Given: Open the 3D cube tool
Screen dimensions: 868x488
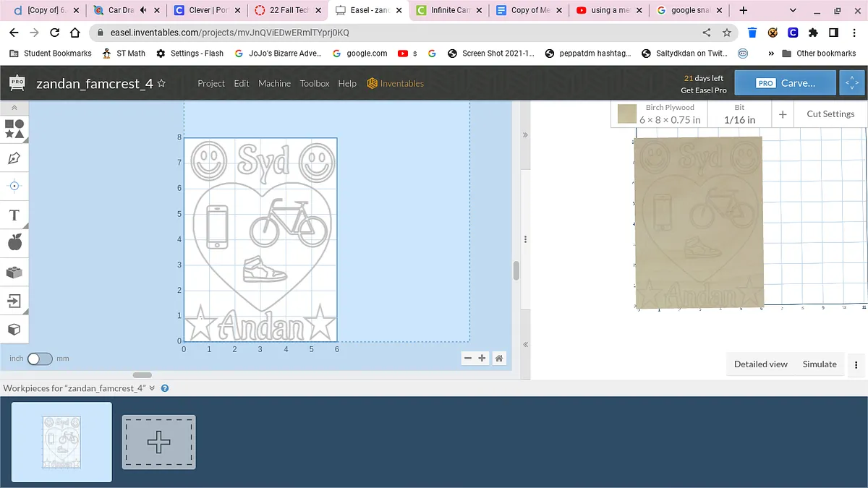Looking at the screenshot, I should point(14,330).
